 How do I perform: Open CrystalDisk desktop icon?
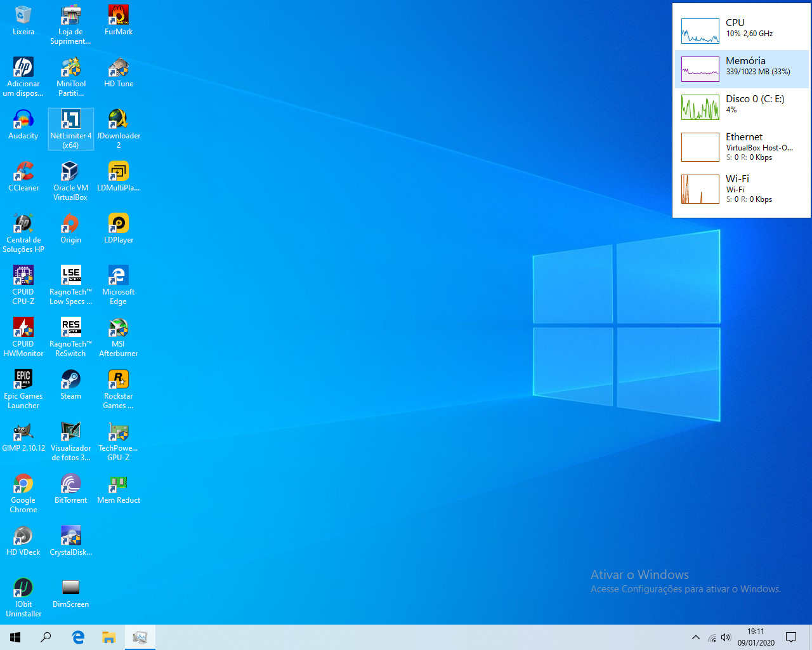tap(70, 541)
